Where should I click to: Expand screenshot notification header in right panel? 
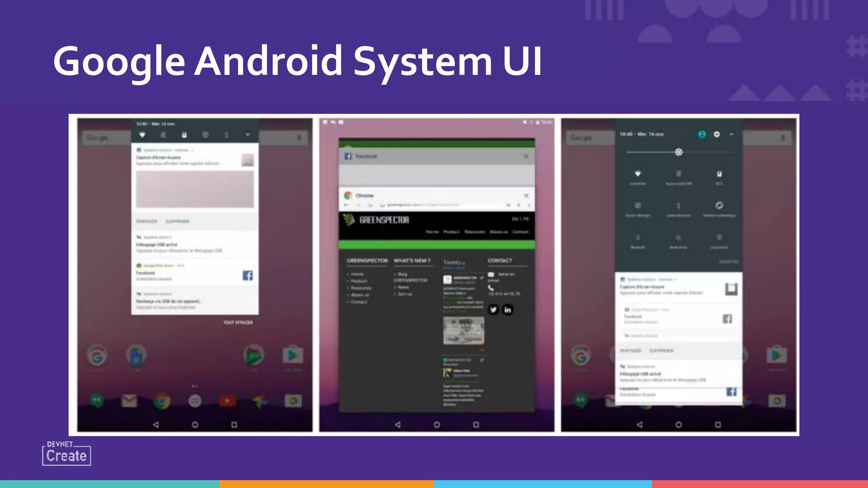pos(648,280)
